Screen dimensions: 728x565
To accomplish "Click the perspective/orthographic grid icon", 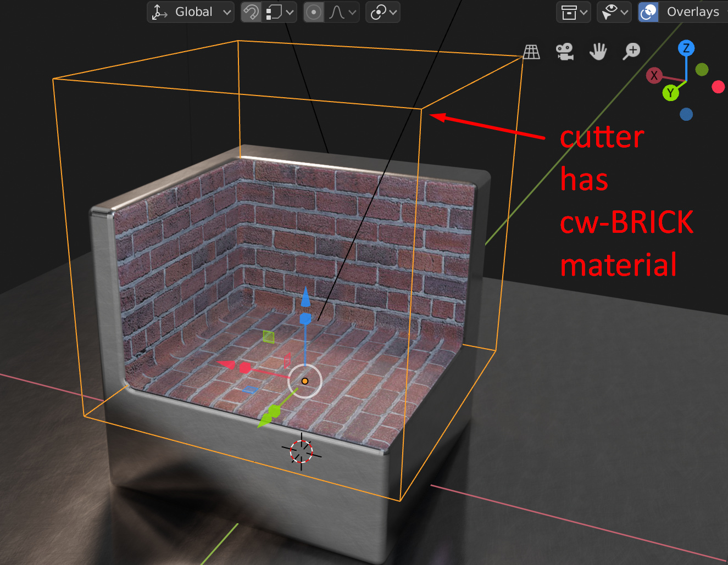I will 532,51.
